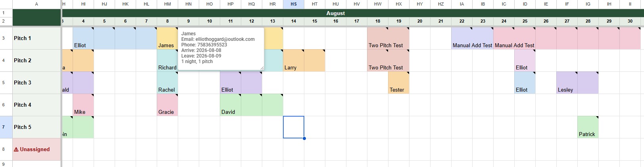Image resolution: width=644 pixels, height=167 pixels.
Task: Click column header IA
Action: [x=462, y=4]
